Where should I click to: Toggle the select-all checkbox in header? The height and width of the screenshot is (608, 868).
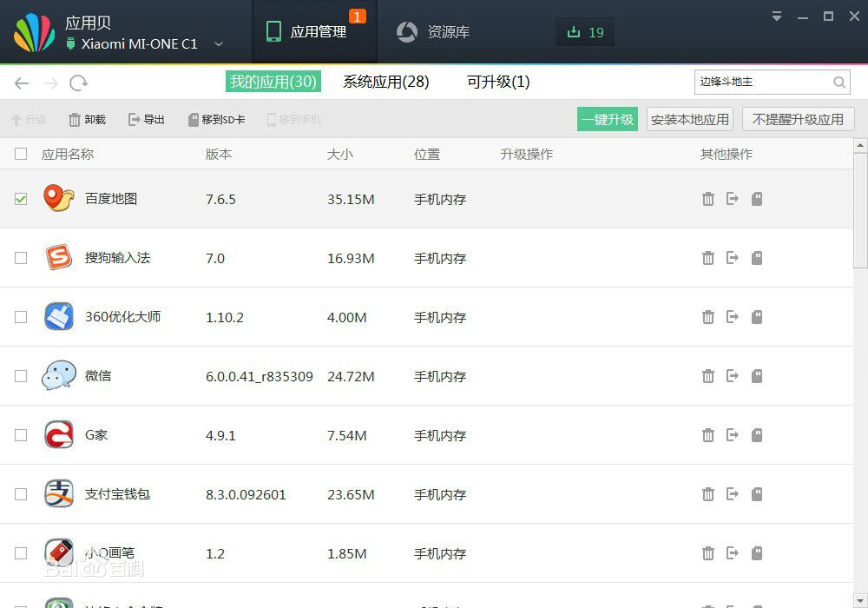[21, 154]
